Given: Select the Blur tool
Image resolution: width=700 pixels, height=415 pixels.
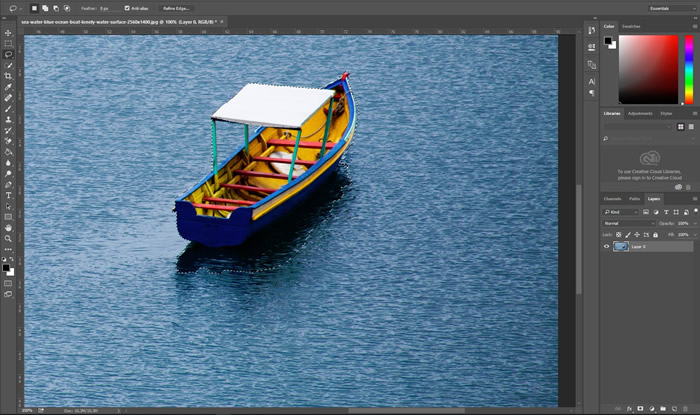Looking at the screenshot, I should [x=8, y=163].
